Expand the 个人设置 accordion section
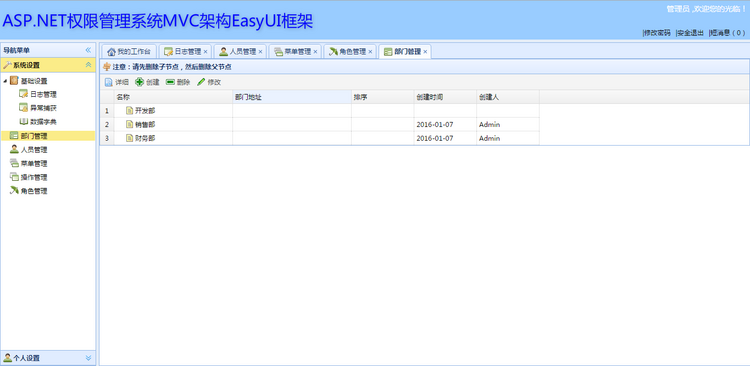This screenshot has width=750, height=366. (88, 358)
